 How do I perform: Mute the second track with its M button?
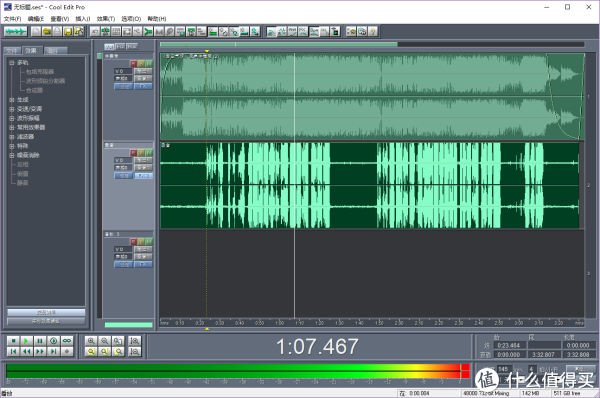(149, 153)
